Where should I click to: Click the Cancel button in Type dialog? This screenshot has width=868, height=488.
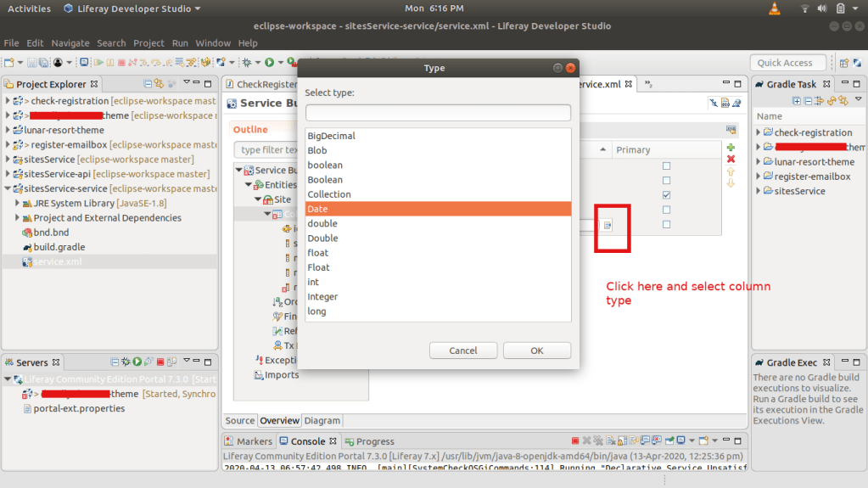click(463, 351)
